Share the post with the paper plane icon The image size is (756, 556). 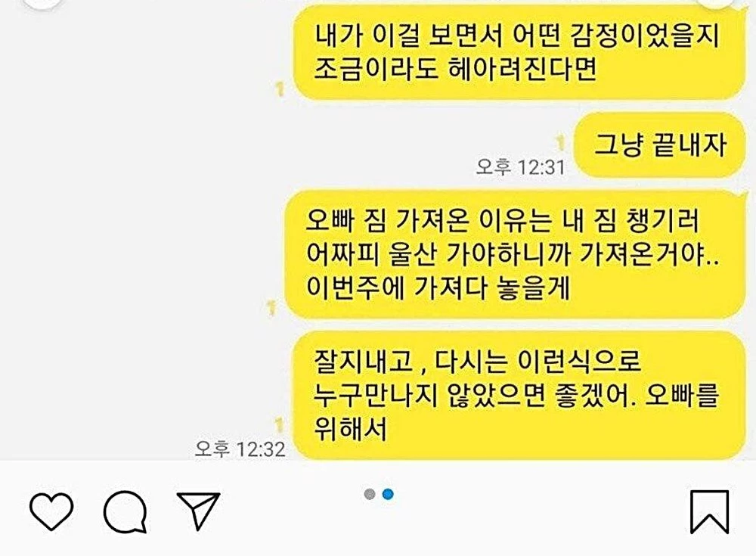click(x=199, y=511)
